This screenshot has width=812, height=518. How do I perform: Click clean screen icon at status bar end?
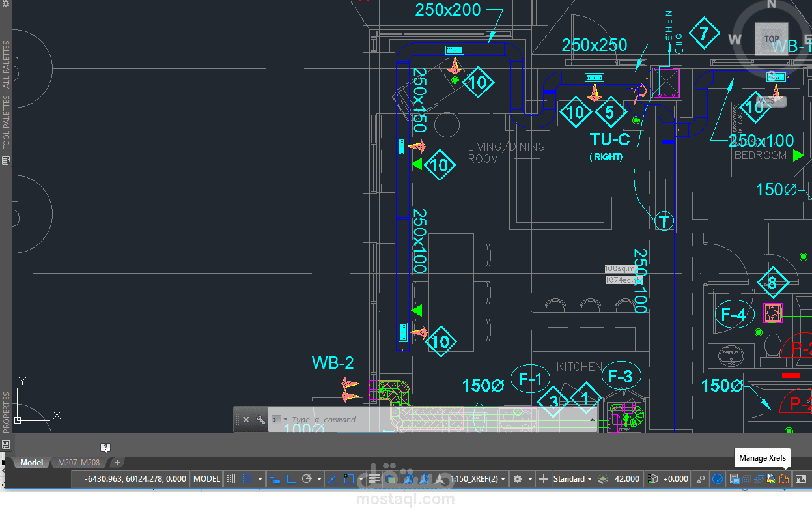800,479
